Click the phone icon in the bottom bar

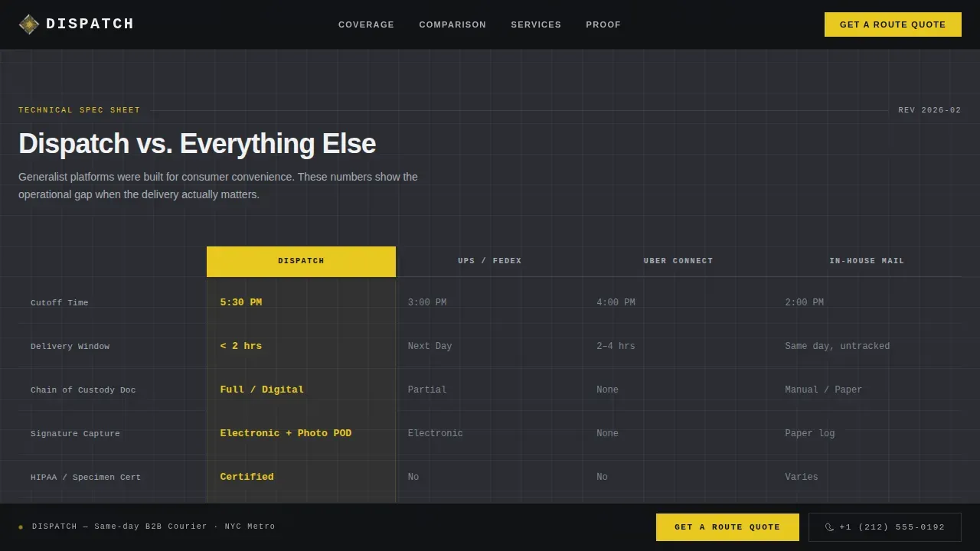[x=829, y=527]
